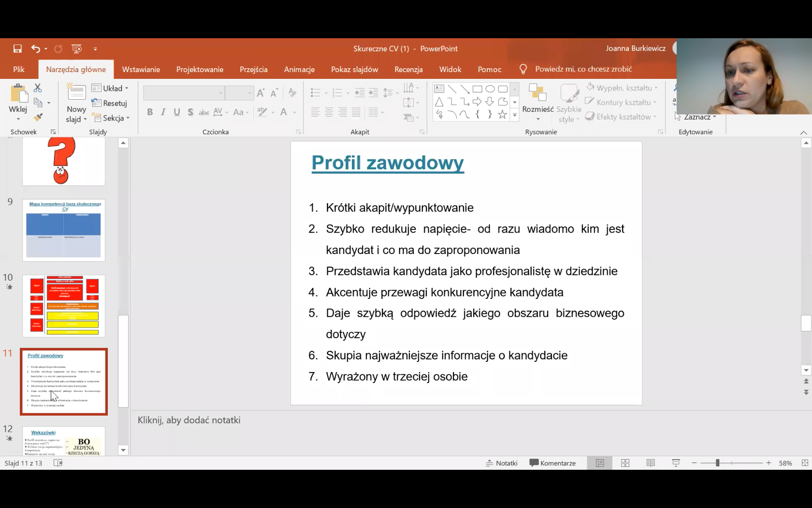
Task: Switch to Recenzja ribbon tab
Action: click(x=408, y=69)
